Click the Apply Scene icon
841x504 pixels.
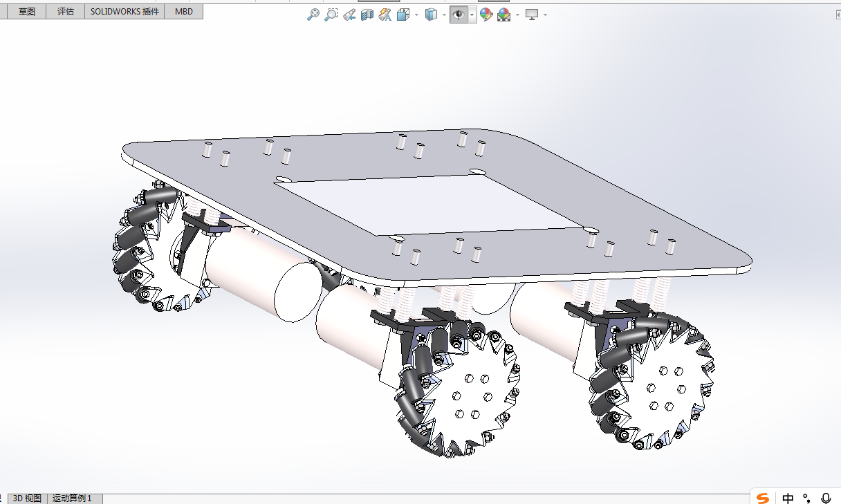(x=504, y=15)
